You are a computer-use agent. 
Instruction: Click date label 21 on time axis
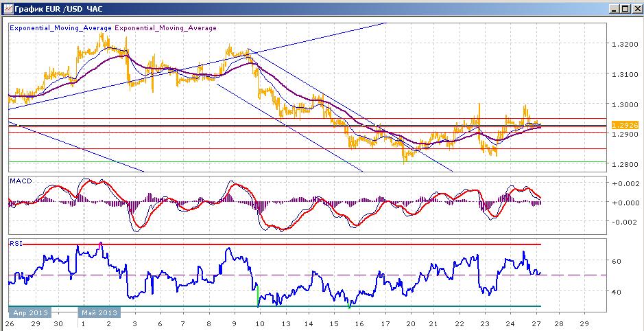tap(435, 323)
